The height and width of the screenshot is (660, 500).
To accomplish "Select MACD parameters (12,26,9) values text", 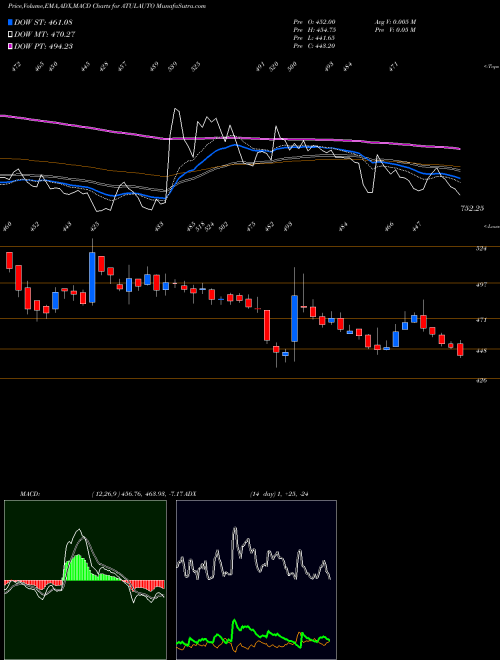I will pyautogui.click(x=139, y=494).
